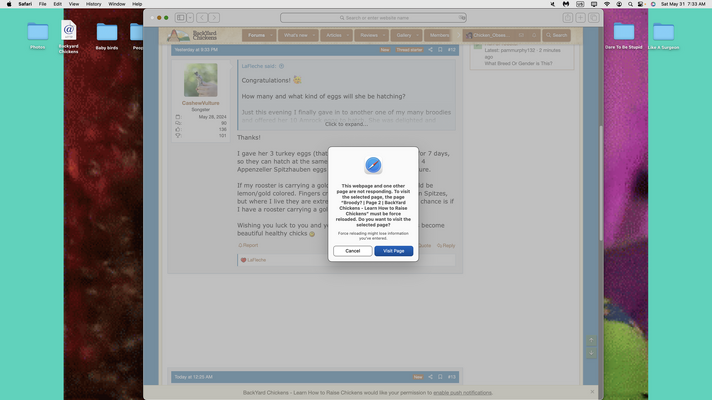Open the Help menu
Screen dimensions: 712x400
pyautogui.click(x=137, y=4)
